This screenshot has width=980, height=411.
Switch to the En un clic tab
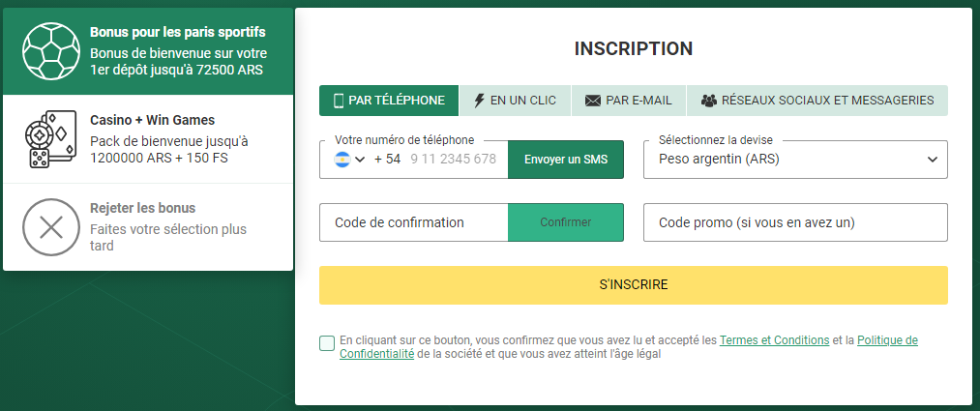[515, 101]
